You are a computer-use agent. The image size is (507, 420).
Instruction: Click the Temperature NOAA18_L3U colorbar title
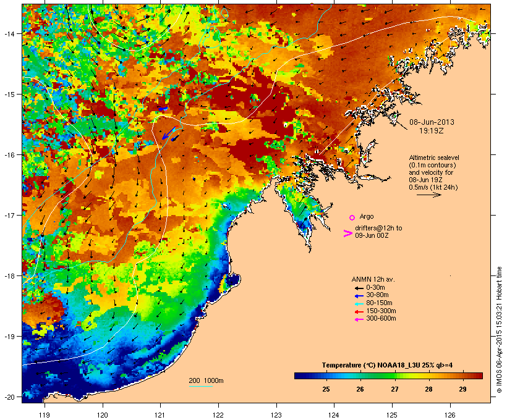point(387,366)
